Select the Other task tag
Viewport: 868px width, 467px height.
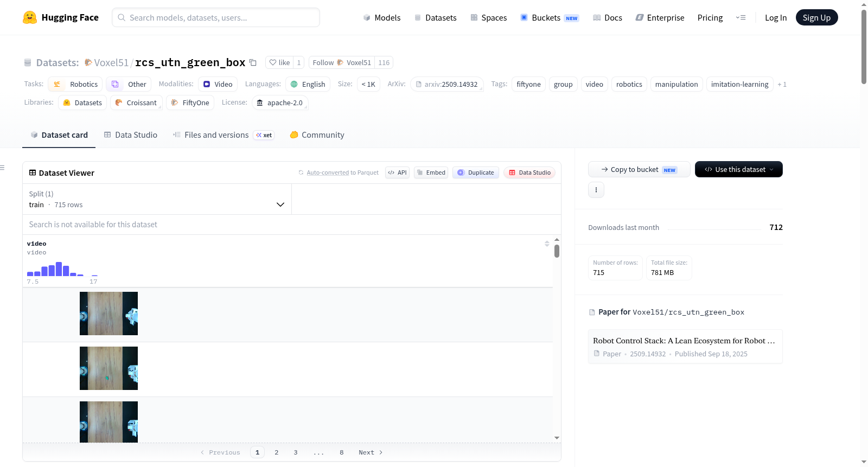pos(129,84)
